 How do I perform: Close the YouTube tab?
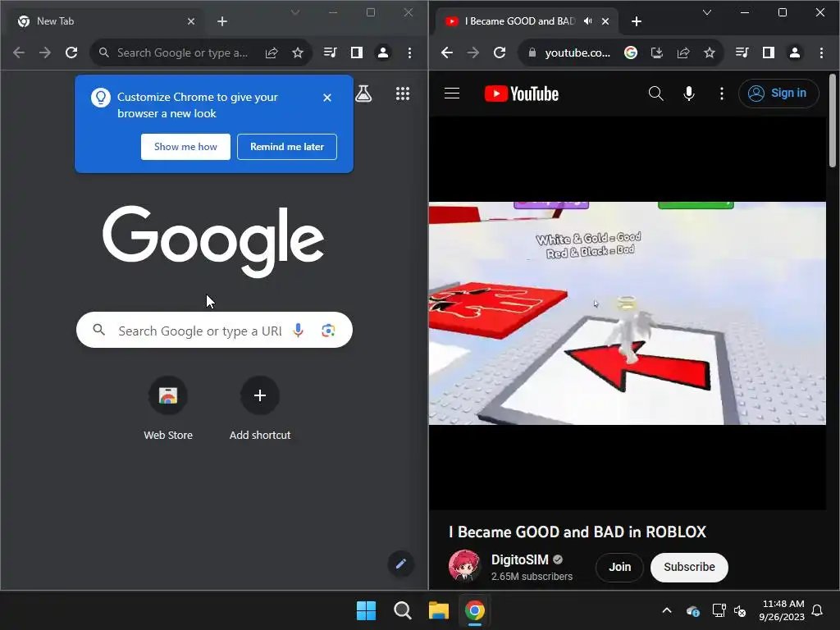point(605,21)
